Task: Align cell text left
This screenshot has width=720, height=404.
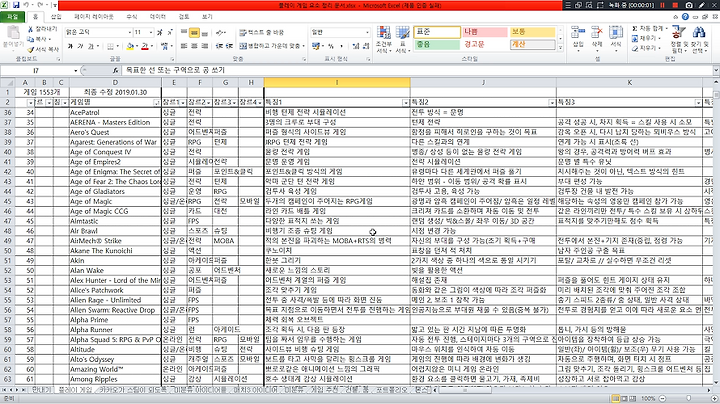Action: pos(184,46)
